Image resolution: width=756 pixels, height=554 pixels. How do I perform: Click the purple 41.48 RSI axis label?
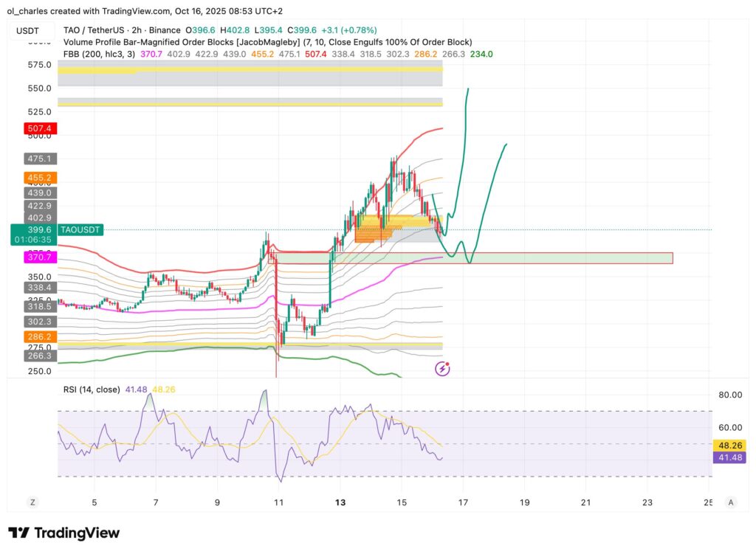coord(729,458)
